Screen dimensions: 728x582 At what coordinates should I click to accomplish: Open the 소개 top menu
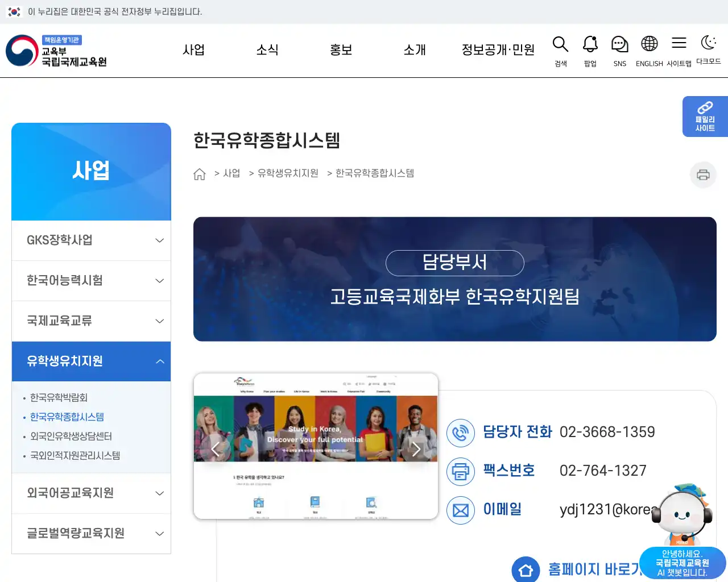point(415,50)
